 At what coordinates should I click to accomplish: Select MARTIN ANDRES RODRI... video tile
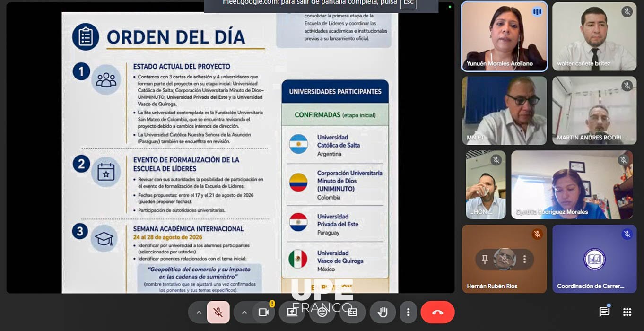point(594,111)
